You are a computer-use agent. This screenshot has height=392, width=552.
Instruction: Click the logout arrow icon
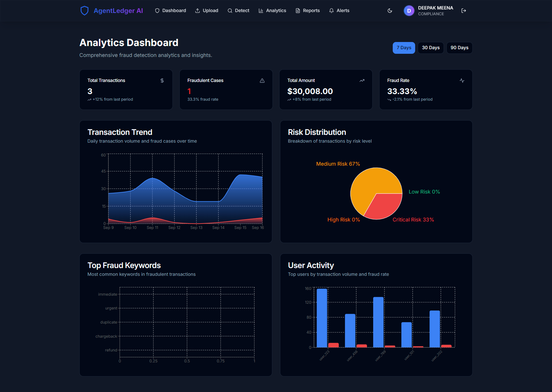(463, 11)
